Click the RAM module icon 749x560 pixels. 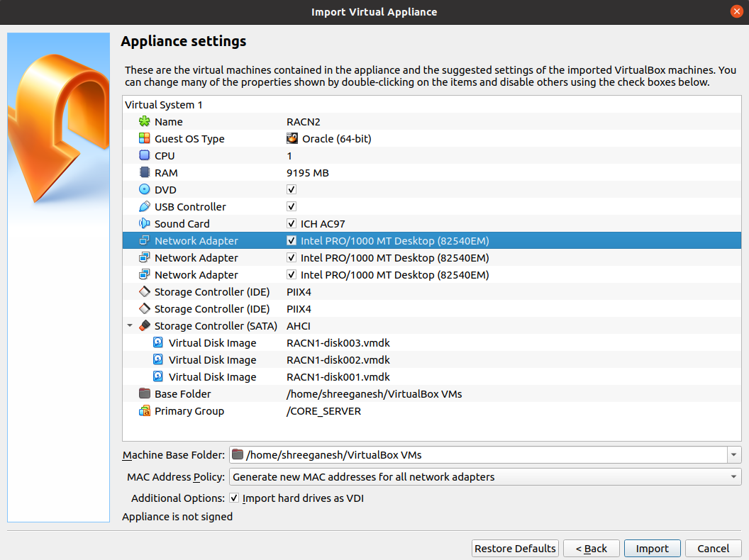point(144,172)
